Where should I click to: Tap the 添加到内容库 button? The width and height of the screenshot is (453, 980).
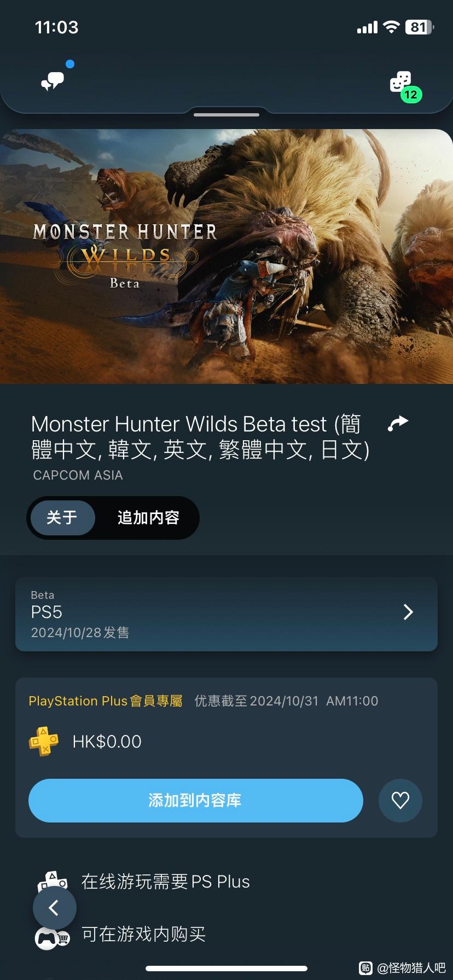[196, 801]
